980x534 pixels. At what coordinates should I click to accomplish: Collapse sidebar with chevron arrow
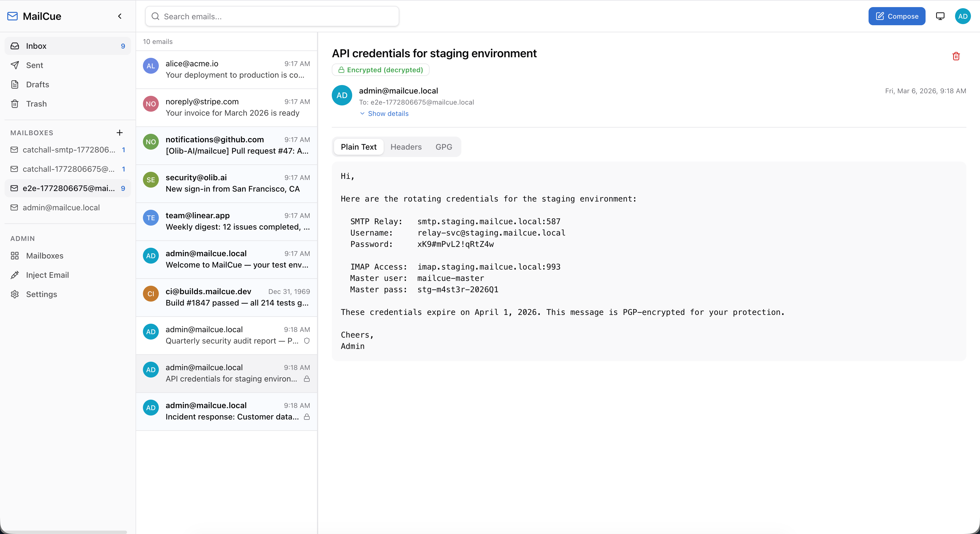(x=120, y=16)
